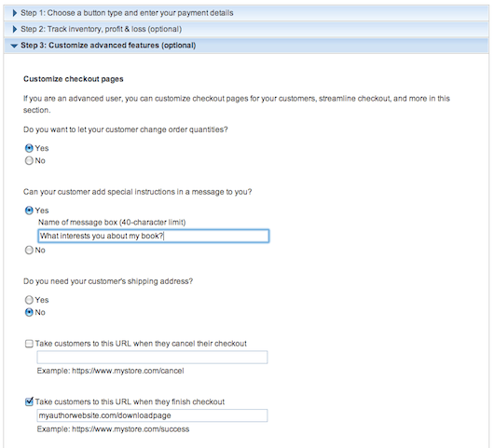Open Step 2: Track inventory header
The width and height of the screenshot is (494, 448).
246,29
